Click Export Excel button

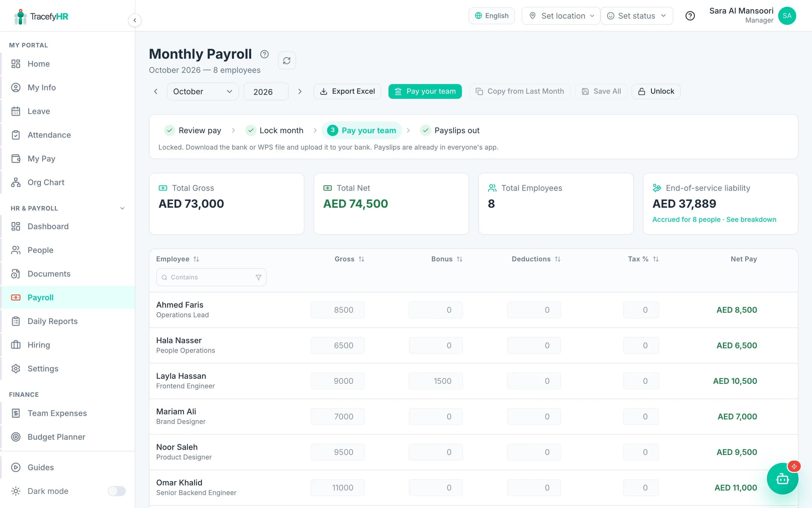[x=347, y=91]
